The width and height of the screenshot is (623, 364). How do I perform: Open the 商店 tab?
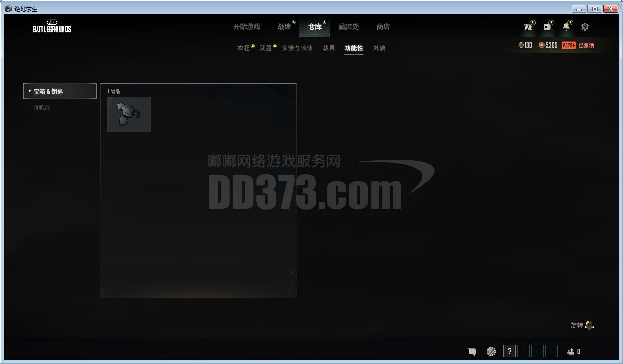(x=383, y=27)
